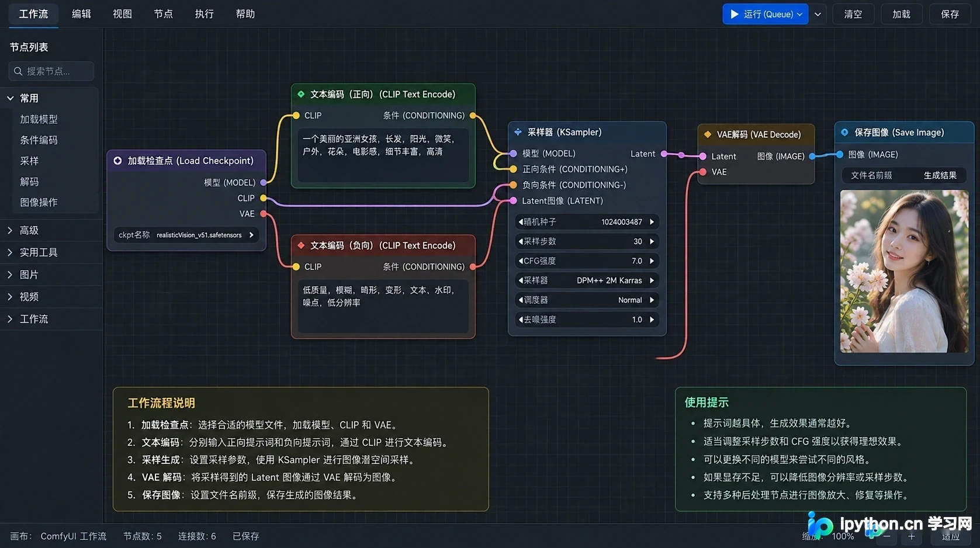Image resolution: width=980 pixels, height=548 pixels.
Task: Click the red diamond icon on negative text encode node
Action: click(302, 245)
